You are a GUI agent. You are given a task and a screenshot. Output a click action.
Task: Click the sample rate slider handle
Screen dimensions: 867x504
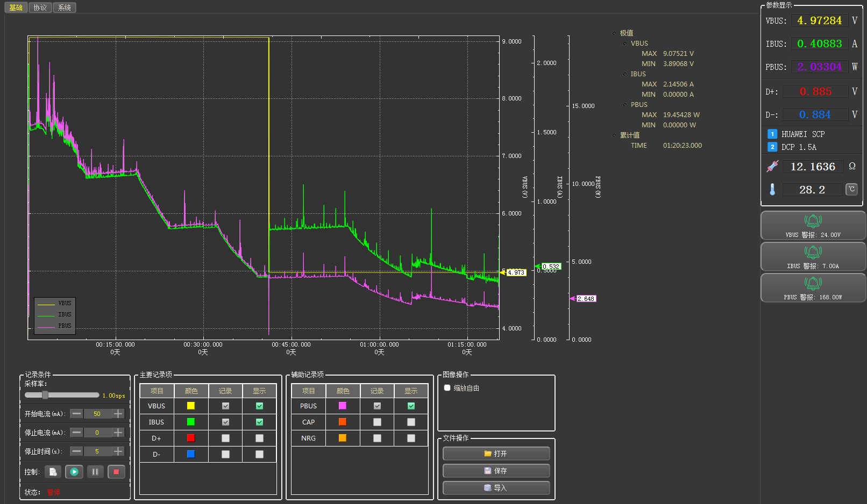coord(45,395)
